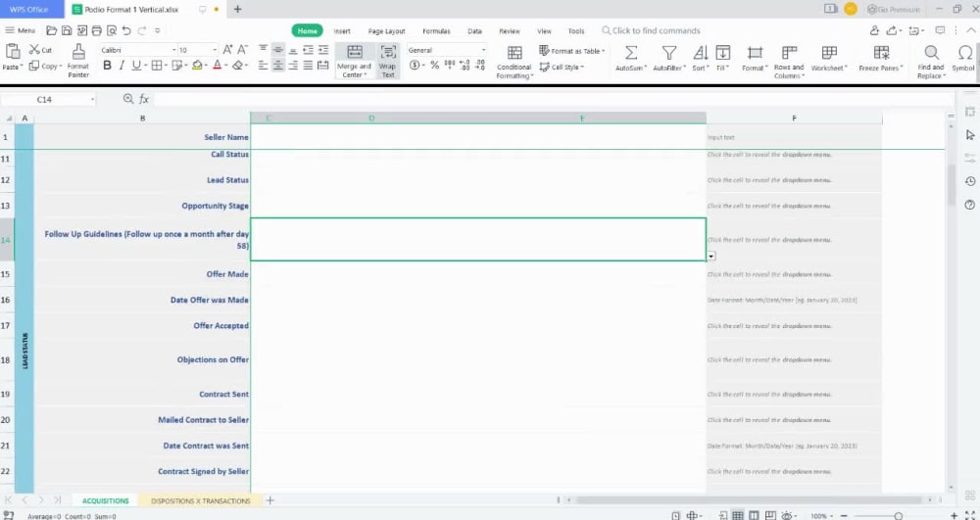Open the Formulas ribbon tab
Image resolution: width=980 pixels, height=520 pixels.
(436, 31)
